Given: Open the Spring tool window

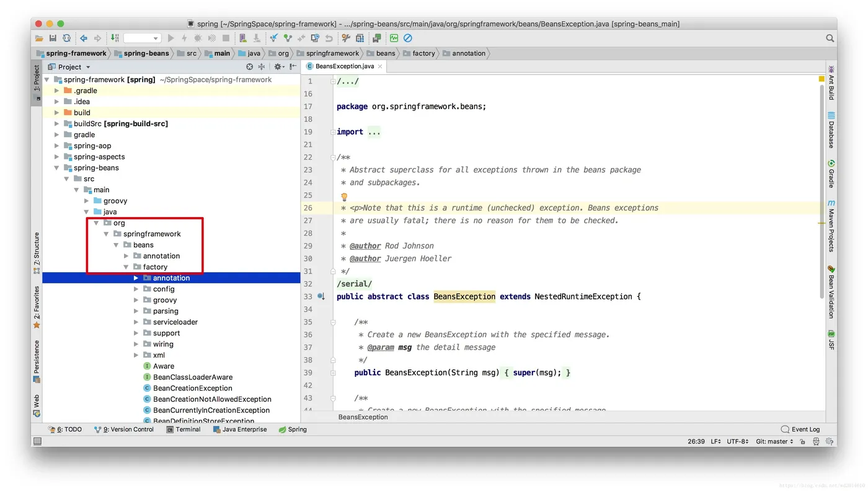Looking at the screenshot, I should [x=293, y=429].
